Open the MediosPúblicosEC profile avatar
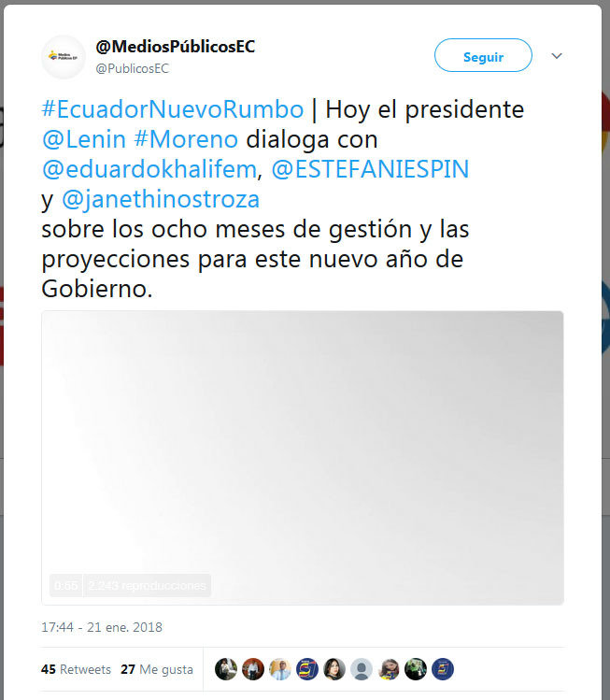This screenshot has width=610, height=700. (64, 57)
